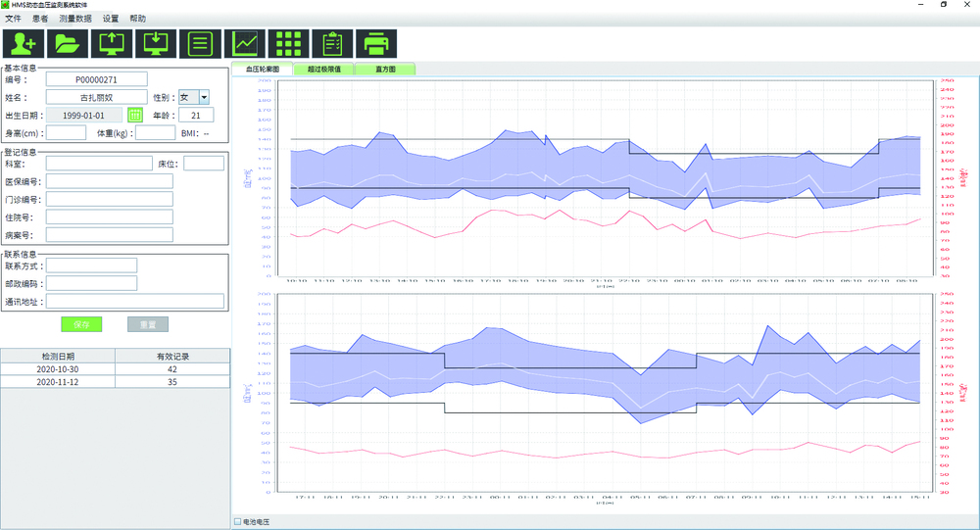The image size is (980, 530).
Task: Select the 2020-11-12 record row
Action: [x=115, y=382]
